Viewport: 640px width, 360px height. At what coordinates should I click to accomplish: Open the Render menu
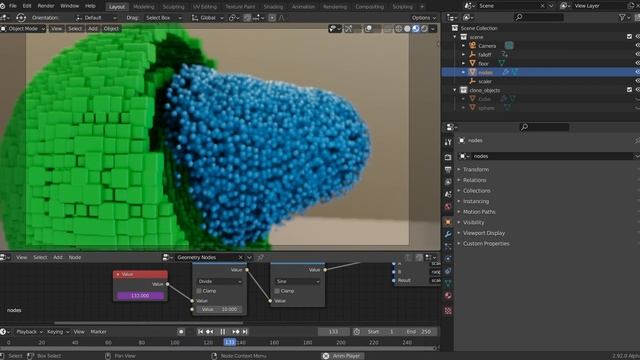tap(46, 6)
